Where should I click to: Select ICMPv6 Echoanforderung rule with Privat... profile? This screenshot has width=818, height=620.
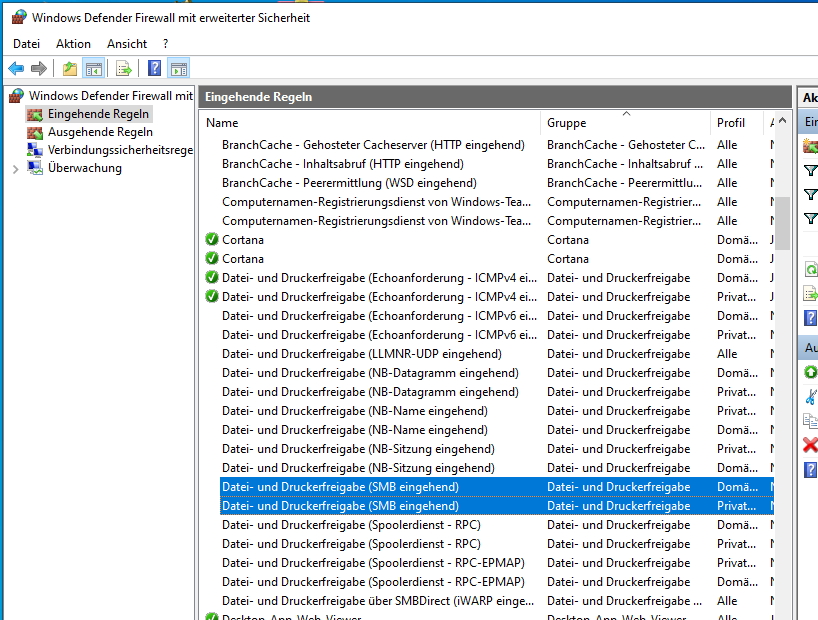pyautogui.click(x=379, y=335)
